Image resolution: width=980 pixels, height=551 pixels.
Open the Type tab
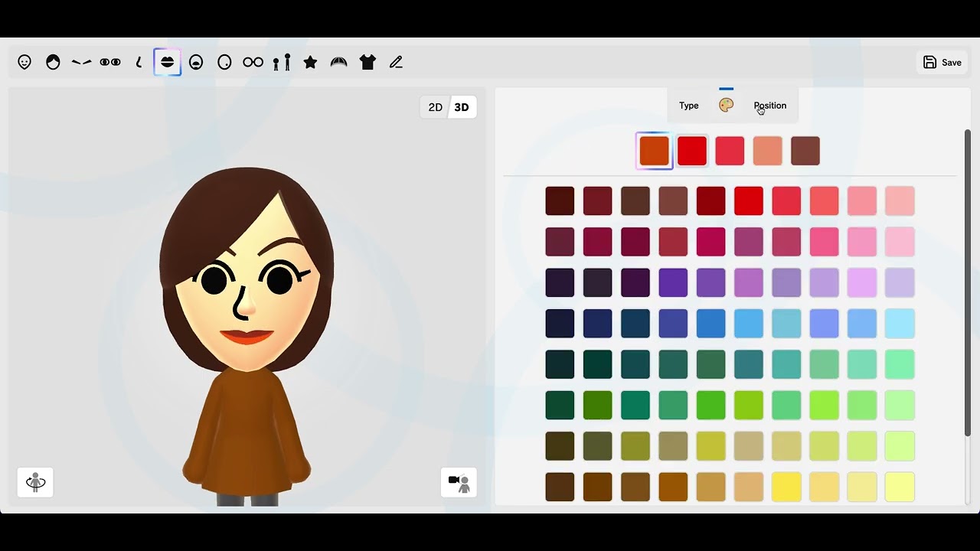coord(689,106)
